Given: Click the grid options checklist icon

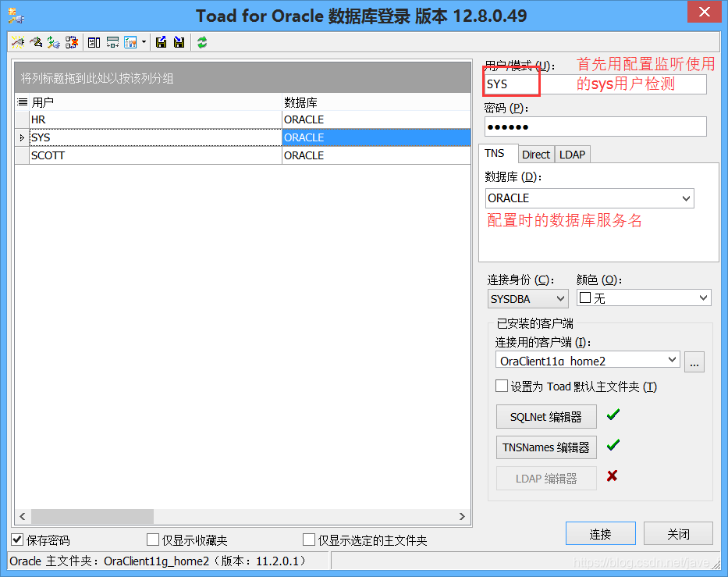Looking at the screenshot, I should pos(130,42).
